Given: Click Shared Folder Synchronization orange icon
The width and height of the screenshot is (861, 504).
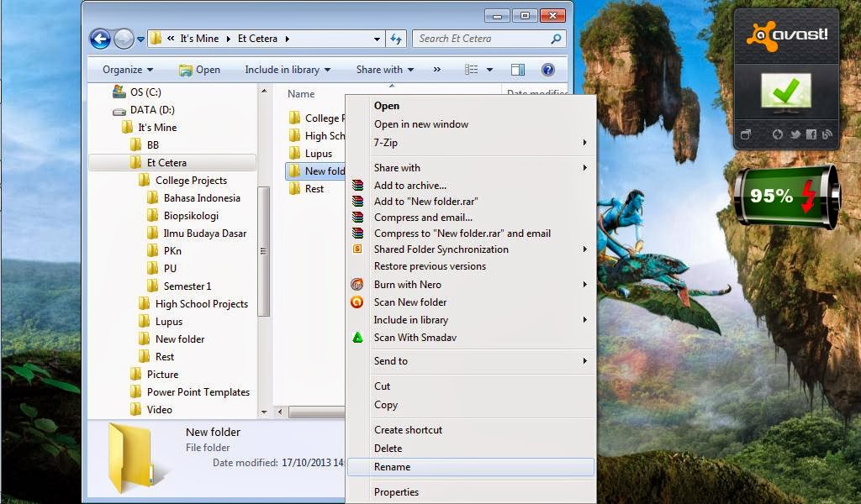Looking at the screenshot, I should [x=357, y=249].
